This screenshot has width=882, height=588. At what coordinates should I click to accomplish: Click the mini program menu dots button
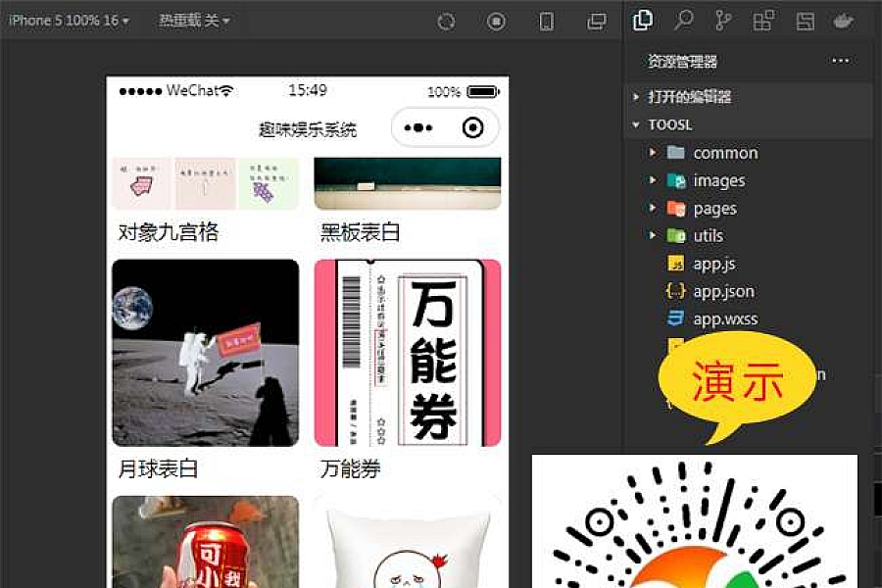418,127
